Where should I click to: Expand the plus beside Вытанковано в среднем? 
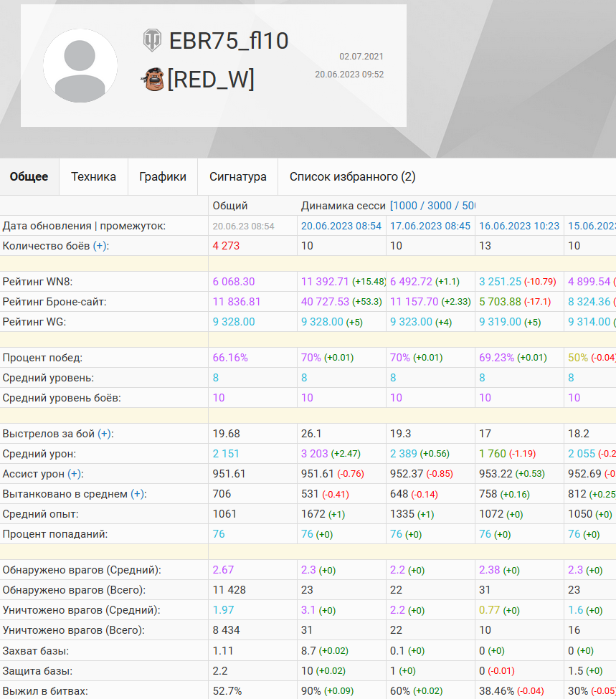pos(138,494)
